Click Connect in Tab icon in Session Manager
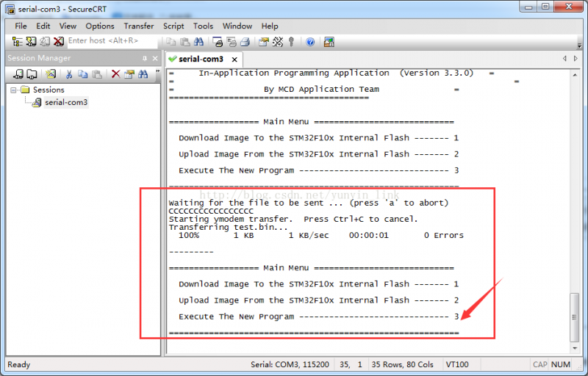Screen dimensions: 588x376 click(32, 74)
